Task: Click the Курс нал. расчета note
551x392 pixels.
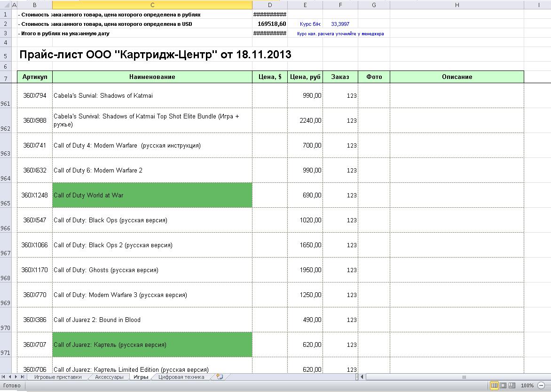Action: 340,34
